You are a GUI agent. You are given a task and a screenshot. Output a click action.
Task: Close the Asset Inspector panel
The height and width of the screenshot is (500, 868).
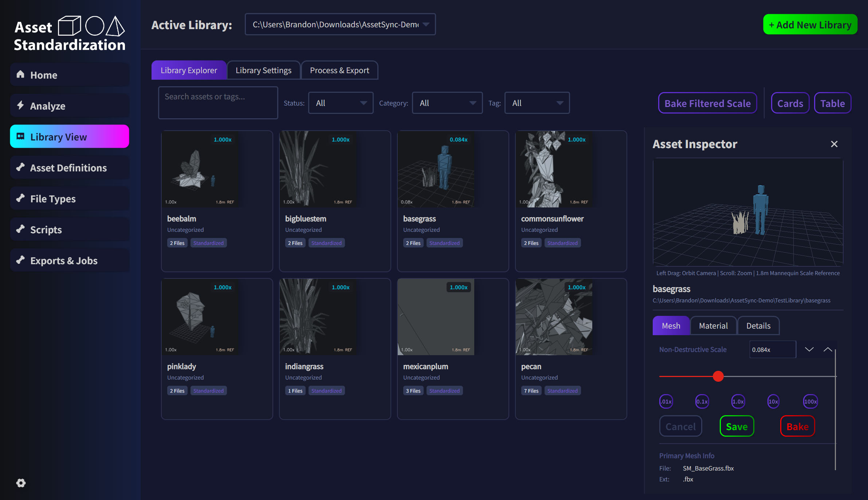(x=834, y=144)
